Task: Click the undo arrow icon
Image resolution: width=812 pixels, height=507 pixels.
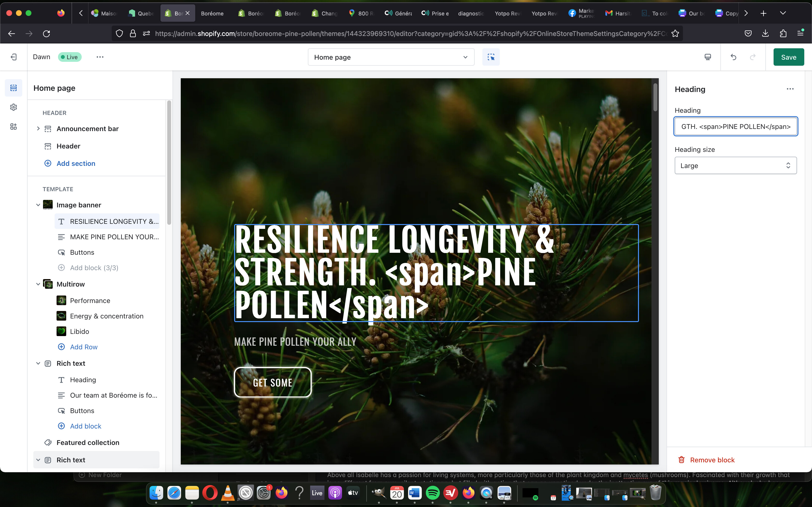Action: click(733, 57)
